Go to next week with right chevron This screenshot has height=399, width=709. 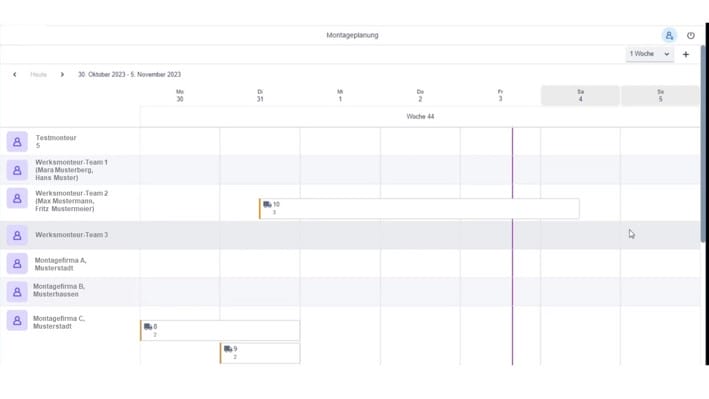point(62,75)
